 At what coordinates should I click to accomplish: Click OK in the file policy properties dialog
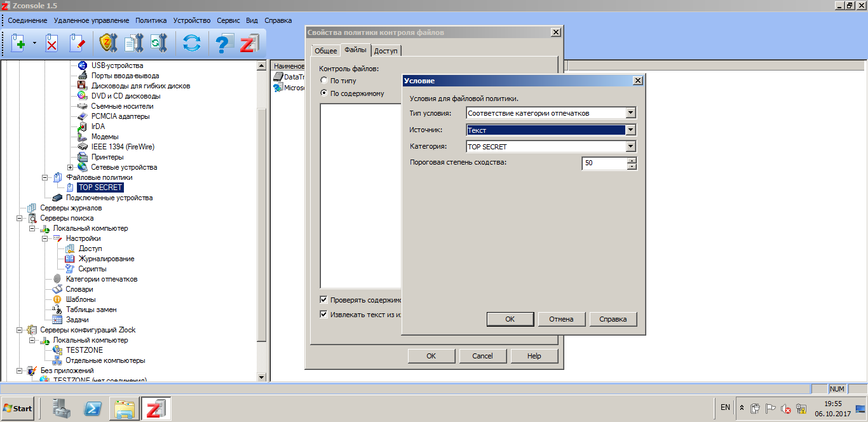(x=431, y=356)
